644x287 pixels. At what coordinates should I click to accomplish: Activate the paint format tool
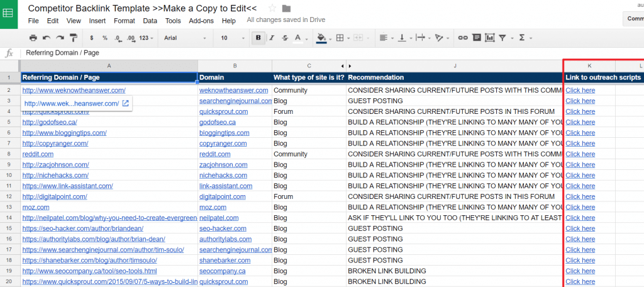coord(74,38)
